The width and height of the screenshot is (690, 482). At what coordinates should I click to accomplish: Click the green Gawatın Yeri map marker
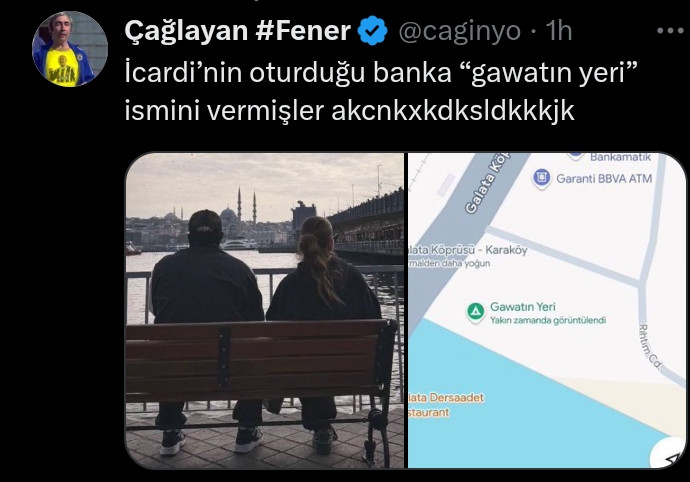(475, 313)
